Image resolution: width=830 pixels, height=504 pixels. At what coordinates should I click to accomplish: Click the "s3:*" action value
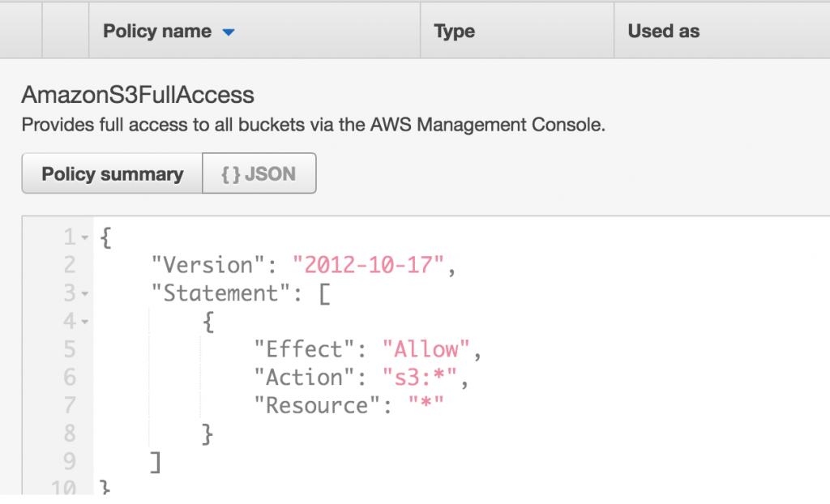point(419,378)
